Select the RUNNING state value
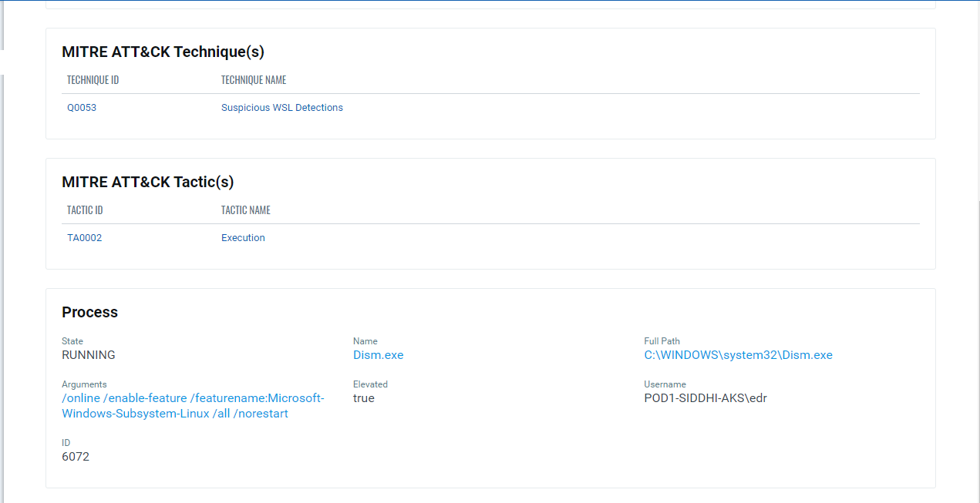Viewport: 980px width, 503px height. [89, 355]
